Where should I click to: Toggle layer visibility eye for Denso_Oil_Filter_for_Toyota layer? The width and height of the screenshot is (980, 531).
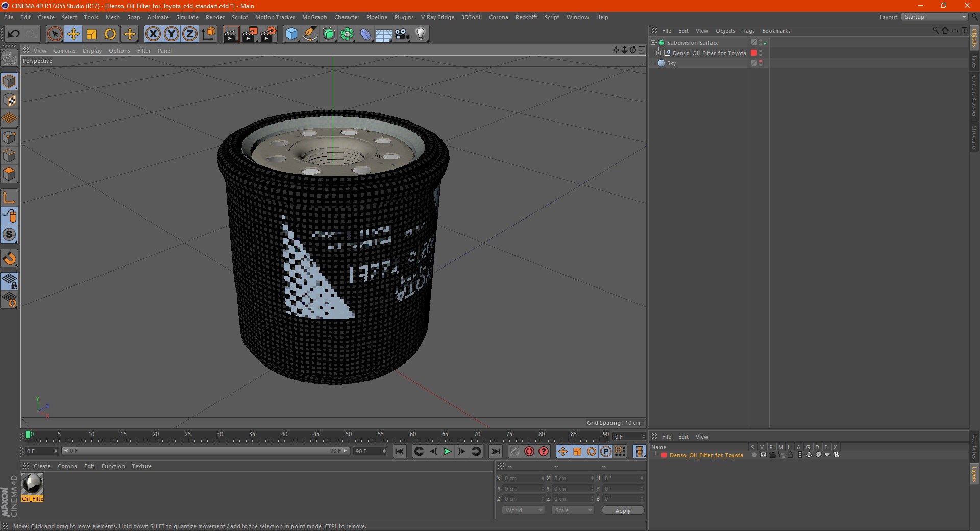763,455
